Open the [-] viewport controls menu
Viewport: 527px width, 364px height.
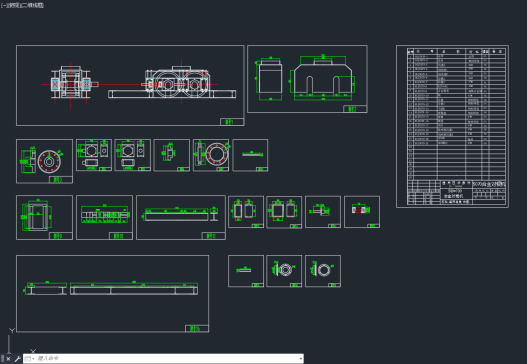point(4,5)
